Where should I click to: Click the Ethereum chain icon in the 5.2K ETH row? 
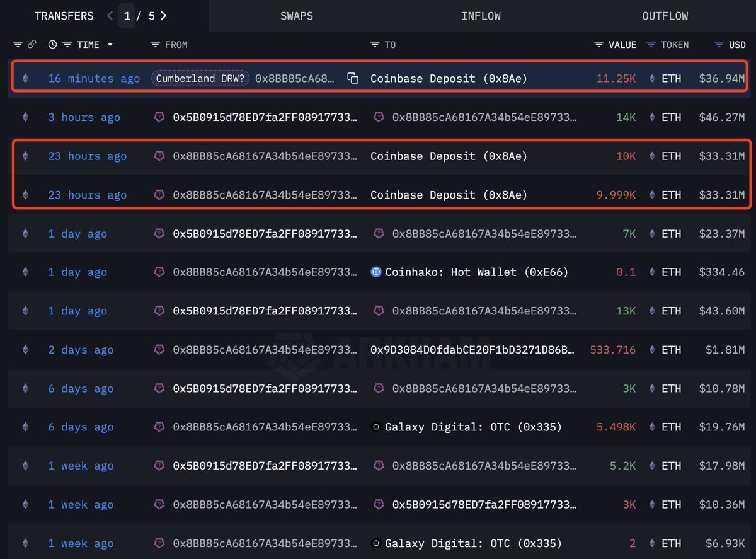pos(25,466)
